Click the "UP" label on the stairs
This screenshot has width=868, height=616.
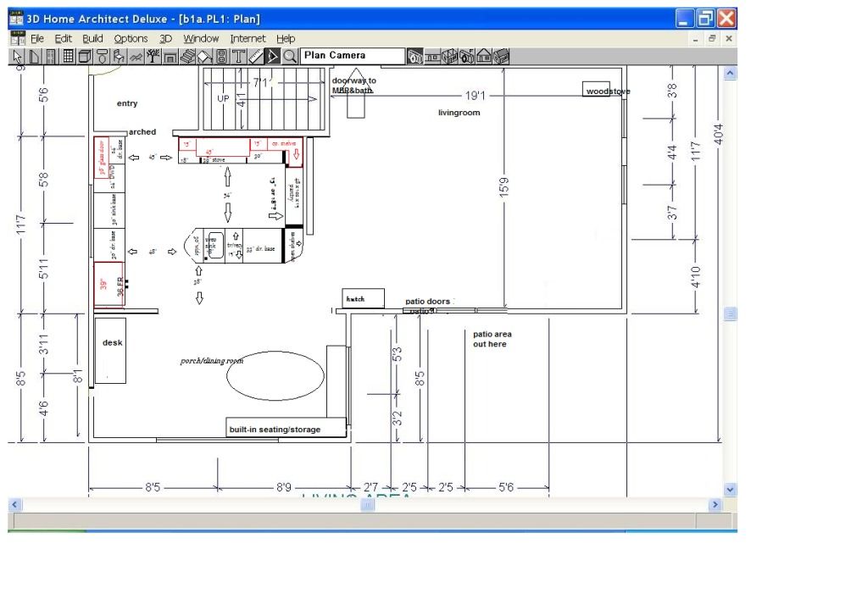click(x=223, y=98)
